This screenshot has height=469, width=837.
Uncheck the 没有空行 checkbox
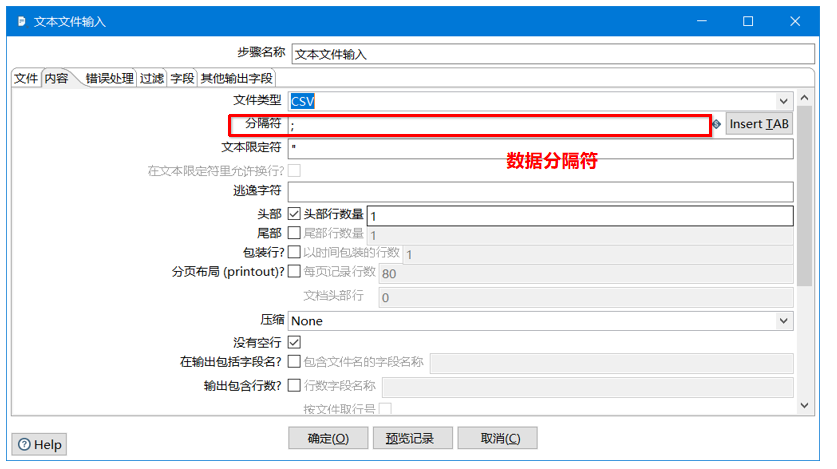point(294,342)
